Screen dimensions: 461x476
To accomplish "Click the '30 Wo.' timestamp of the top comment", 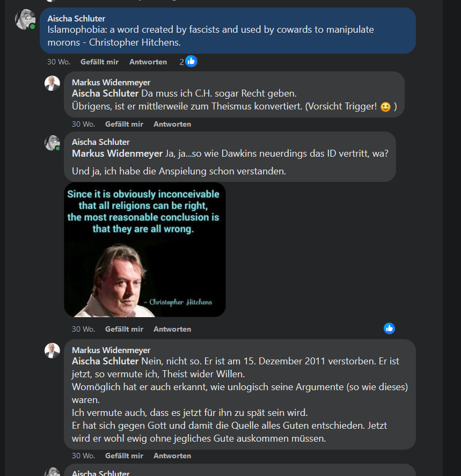I will [x=59, y=62].
